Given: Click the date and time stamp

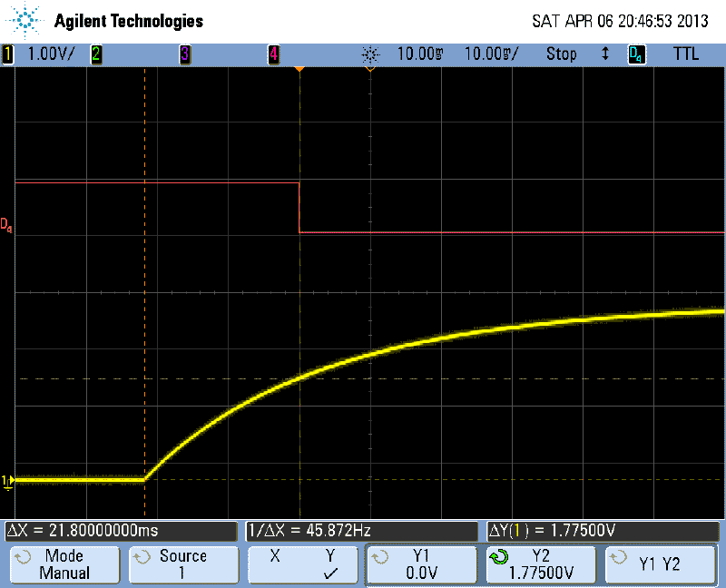Looking at the screenshot, I should (620, 21).
